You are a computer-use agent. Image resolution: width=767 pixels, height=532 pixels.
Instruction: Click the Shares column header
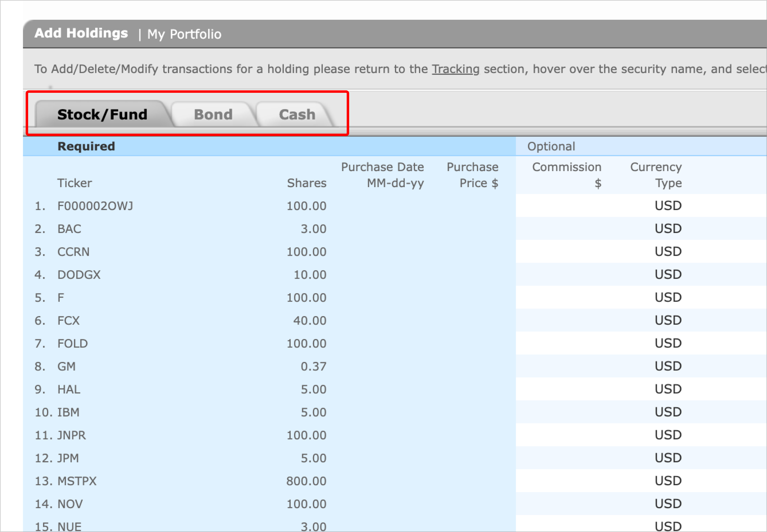(x=307, y=183)
